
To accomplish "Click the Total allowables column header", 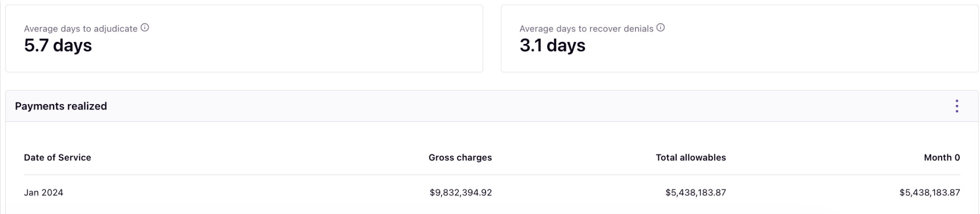I will [690, 157].
